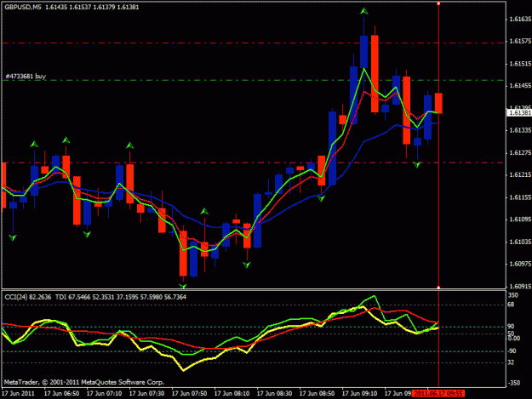Select the current price tag 1.61381
The width and height of the screenshot is (532, 399).
[520, 113]
